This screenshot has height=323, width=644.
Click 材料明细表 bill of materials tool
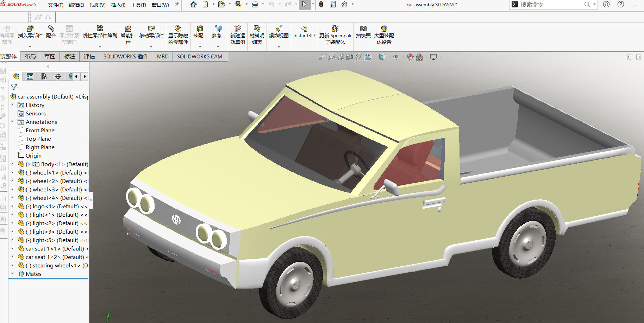coord(257,35)
